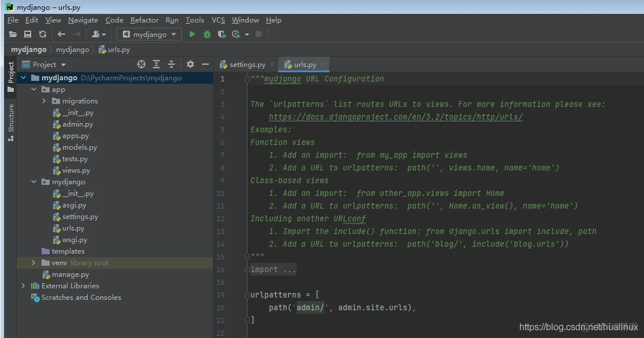Screen dimensions: 644x338
Task: Open the Refactor menu
Action: pos(144,20)
